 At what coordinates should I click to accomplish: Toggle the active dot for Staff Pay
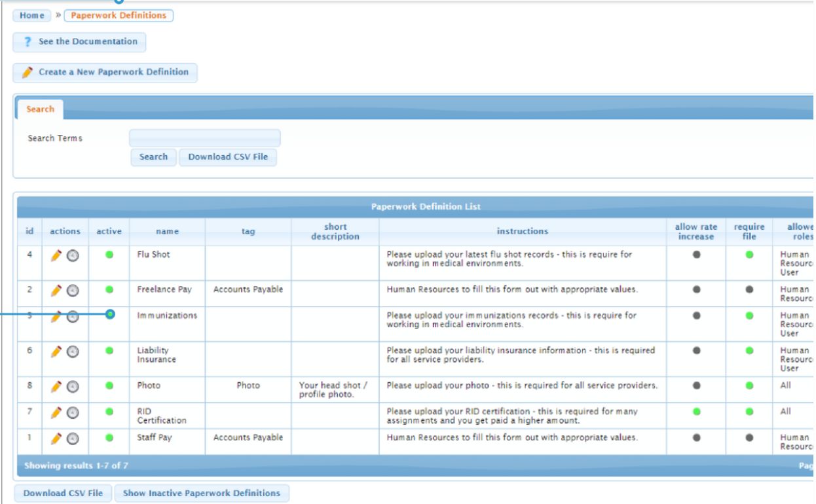pyautogui.click(x=109, y=437)
